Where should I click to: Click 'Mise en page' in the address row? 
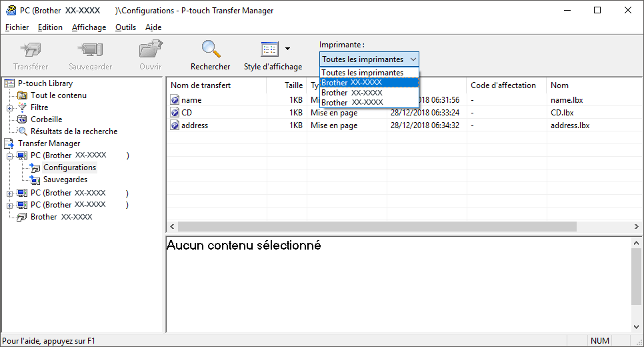click(334, 125)
